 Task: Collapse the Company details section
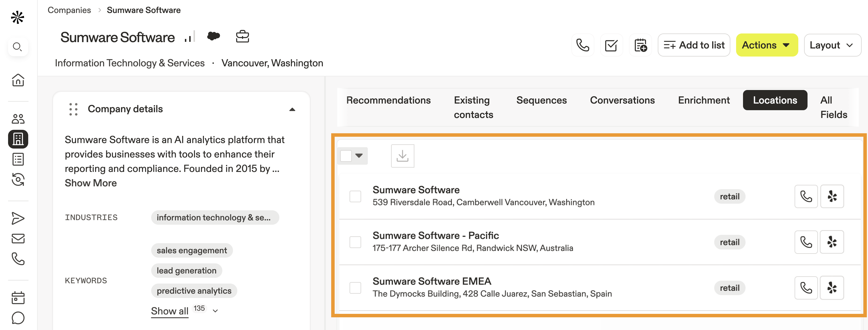(x=292, y=109)
